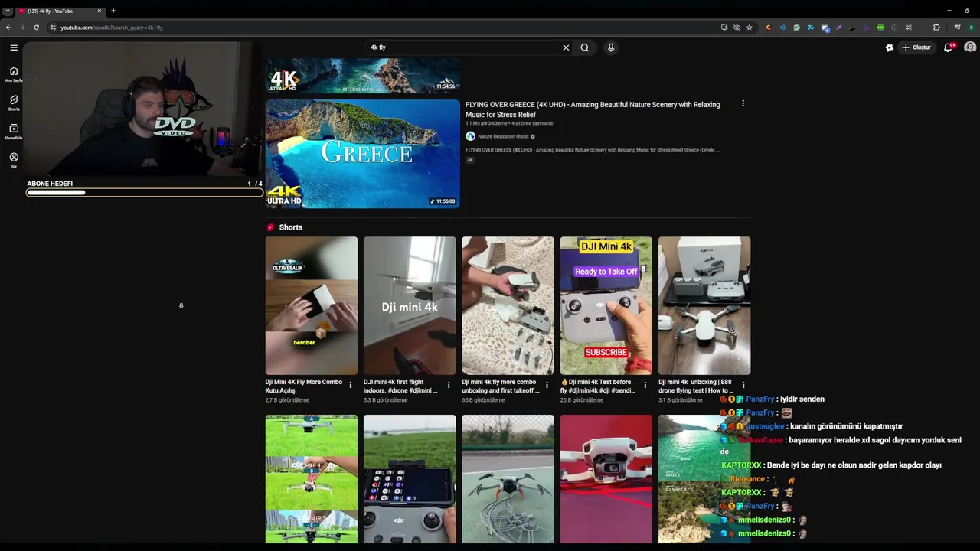Open a new browser tab
The image size is (980, 551).
[x=113, y=11]
